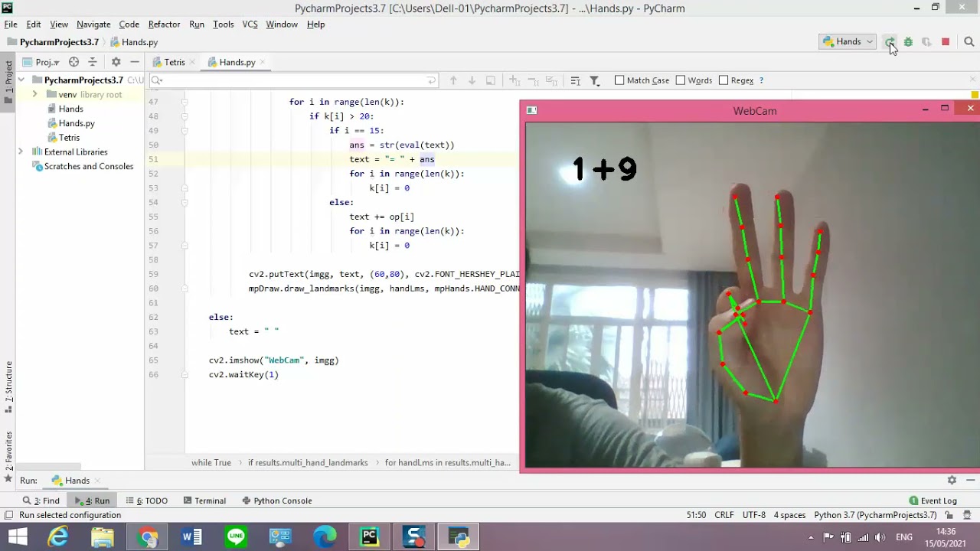Click CRLF line separator in status bar
980x551 pixels.
pyautogui.click(x=724, y=515)
